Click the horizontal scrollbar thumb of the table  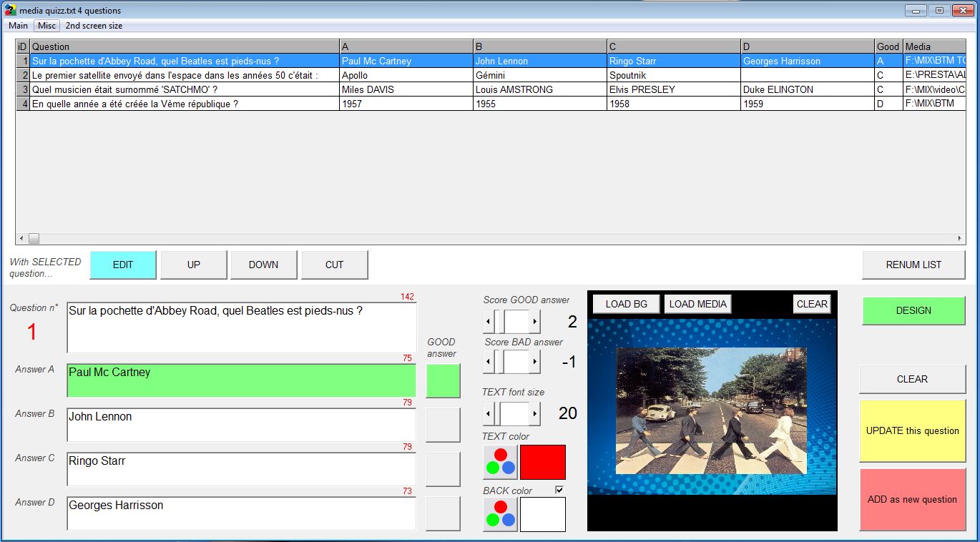pyautogui.click(x=34, y=238)
